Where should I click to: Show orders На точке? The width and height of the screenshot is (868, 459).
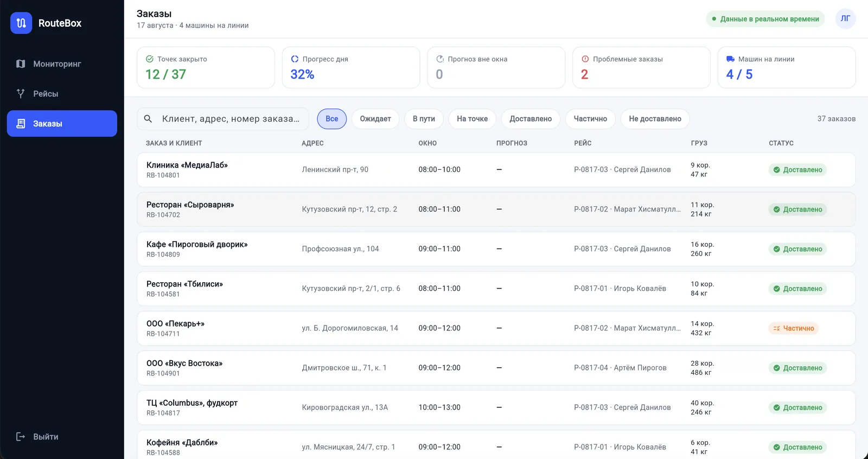(x=472, y=119)
